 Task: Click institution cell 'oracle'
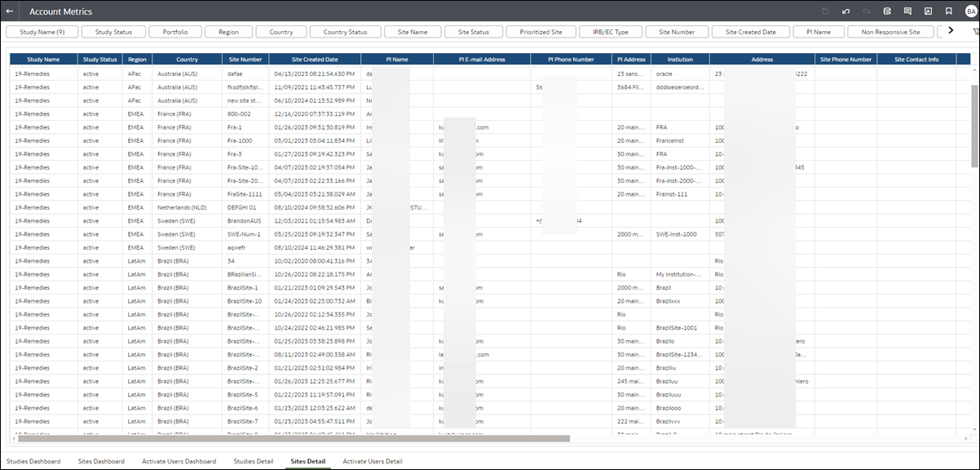pyautogui.click(x=680, y=73)
